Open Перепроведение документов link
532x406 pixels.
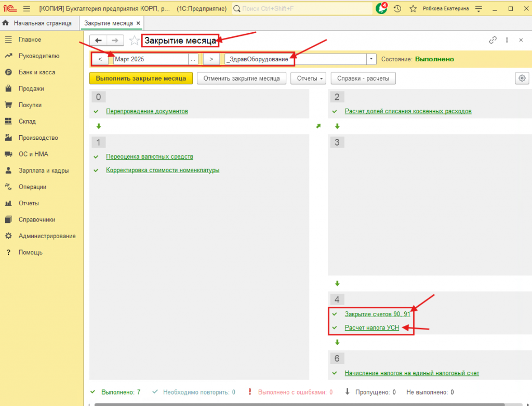click(147, 111)
